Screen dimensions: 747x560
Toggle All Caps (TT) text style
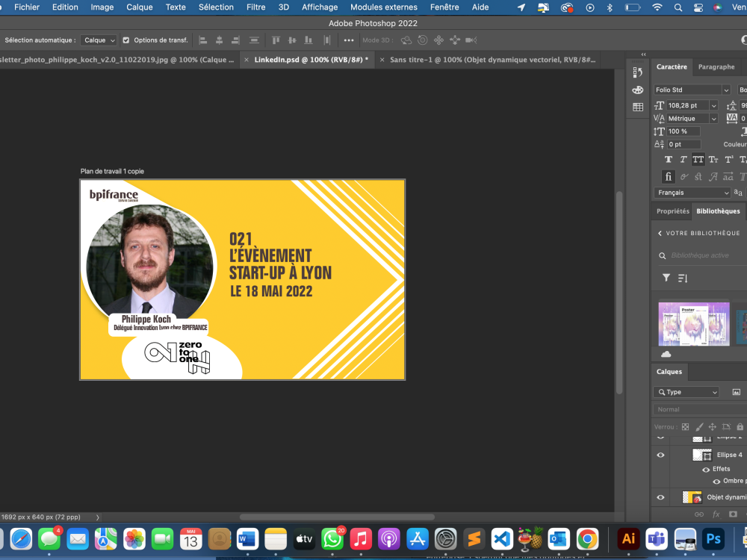point(698,160)
